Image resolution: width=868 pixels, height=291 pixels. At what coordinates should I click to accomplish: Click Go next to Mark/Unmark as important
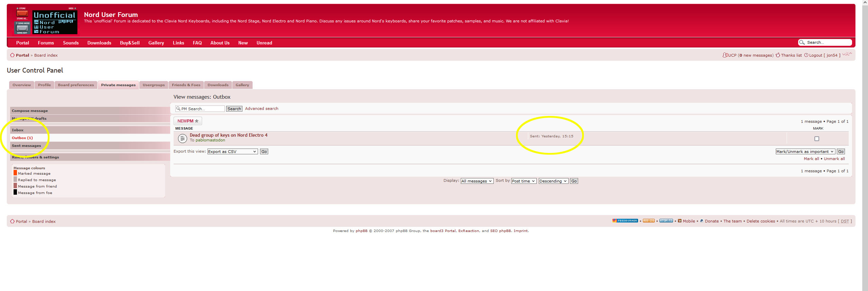841,152
